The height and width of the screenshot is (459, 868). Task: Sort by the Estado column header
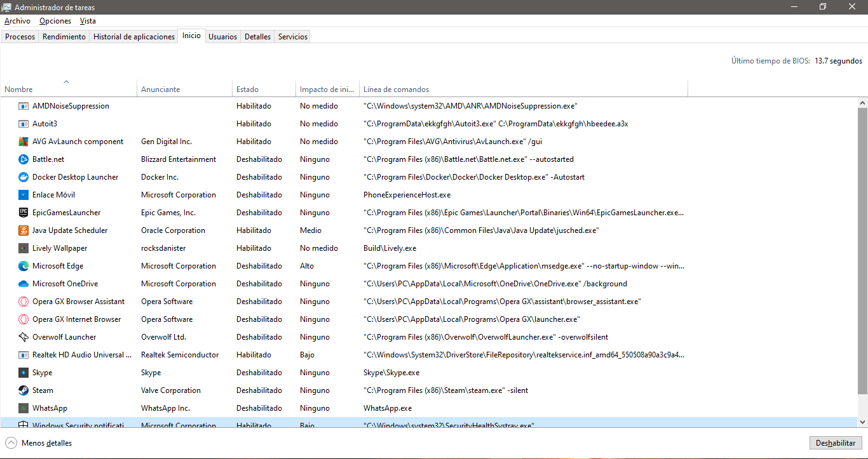[264, 88]
